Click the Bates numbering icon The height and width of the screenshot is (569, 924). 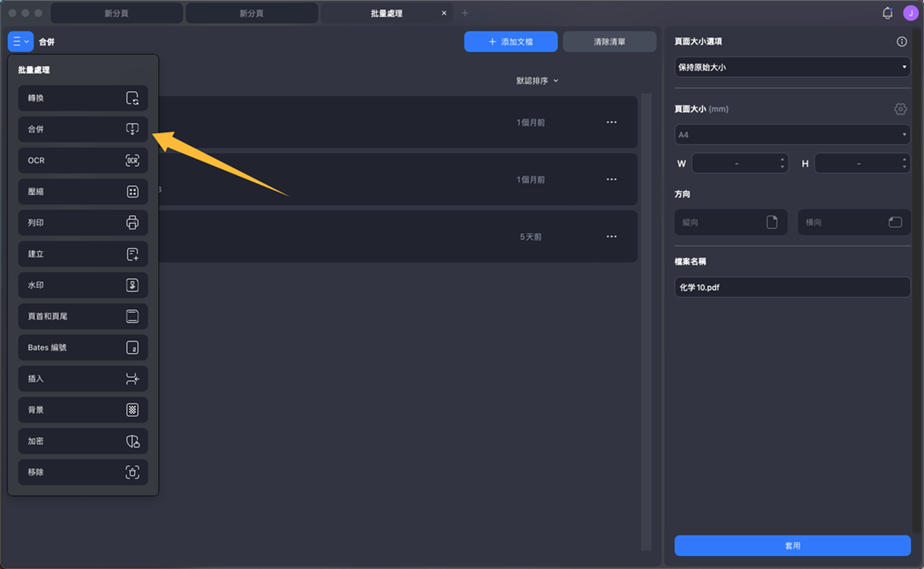pyautogui.click(x=132, y=348)
